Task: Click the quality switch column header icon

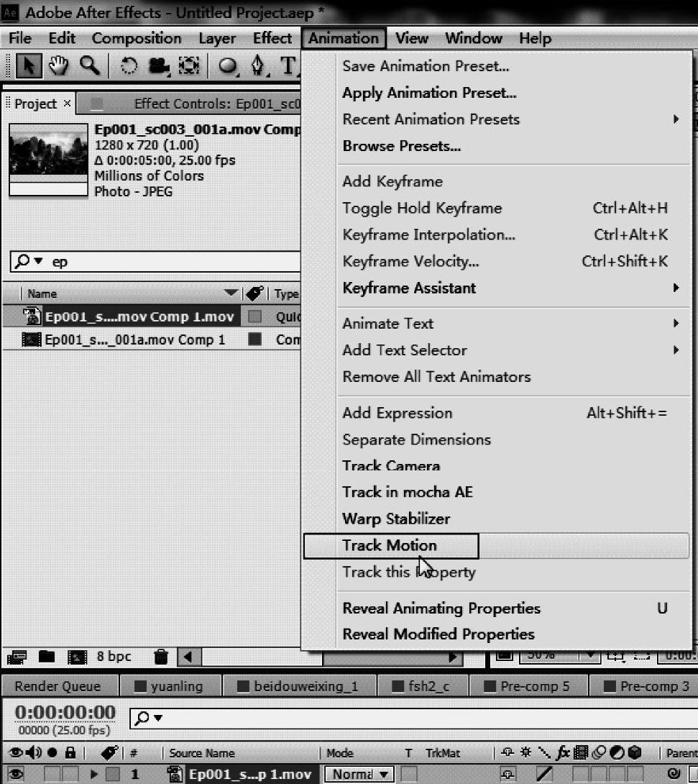Action: coord(544,752)
